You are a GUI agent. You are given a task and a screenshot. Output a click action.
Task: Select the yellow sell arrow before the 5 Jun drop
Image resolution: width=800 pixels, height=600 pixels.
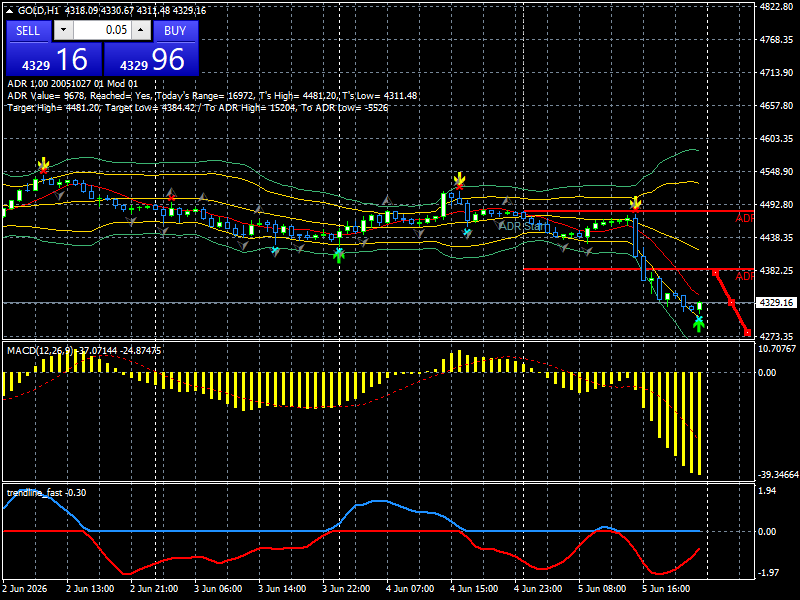pos(635,203)
